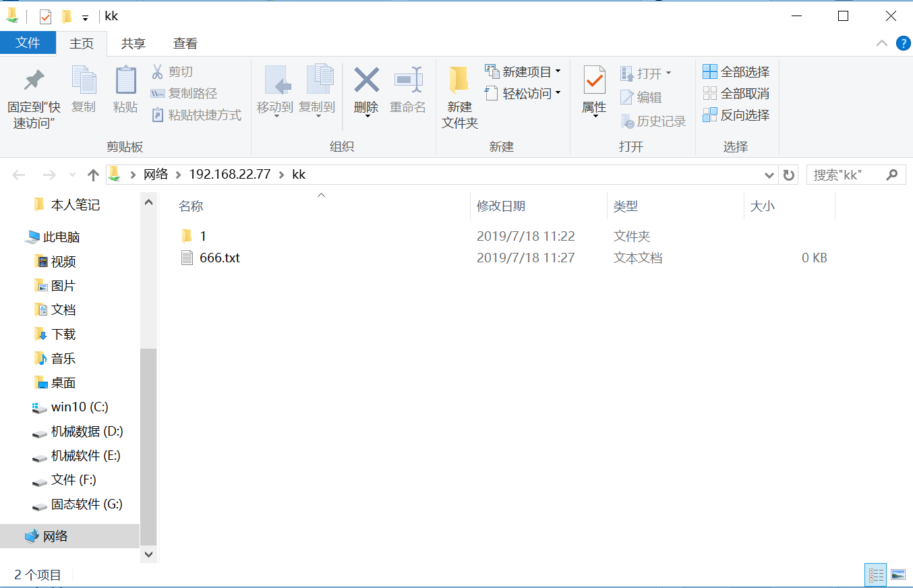Viewport: 913px width, 588px height.
Task: Click the Cut (剪切) scissors icon
Action: click(x=157, y=71)
